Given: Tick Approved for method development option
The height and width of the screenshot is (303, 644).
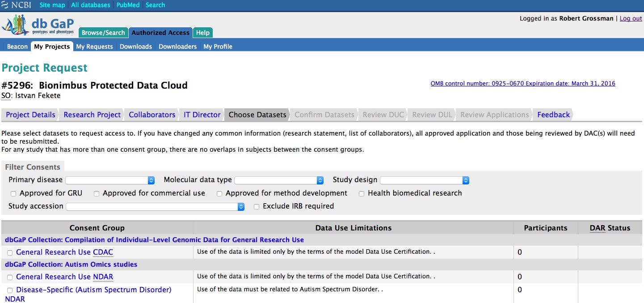Looking at the screenshot, I should coord(219,194).
